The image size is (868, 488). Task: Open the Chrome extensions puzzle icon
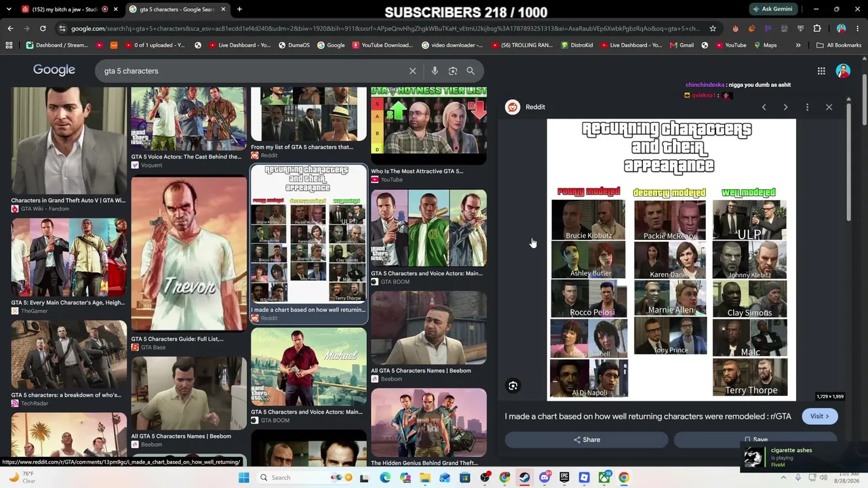pyautogui.click(x=817, y=28)
